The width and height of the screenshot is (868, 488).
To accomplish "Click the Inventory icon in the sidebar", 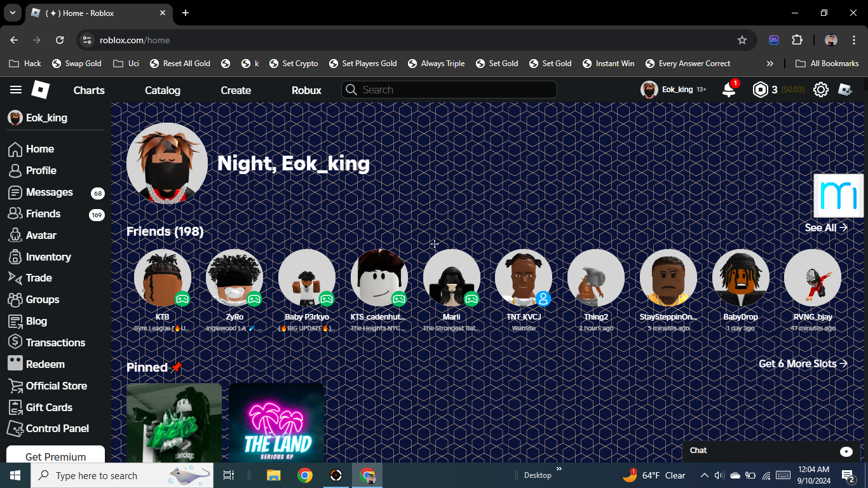I will point(15,257).
